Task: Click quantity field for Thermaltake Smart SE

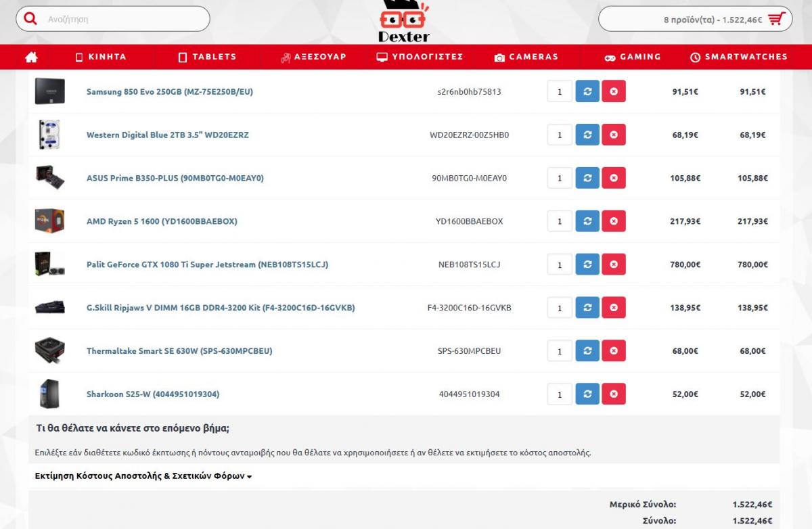Action: 560,351
